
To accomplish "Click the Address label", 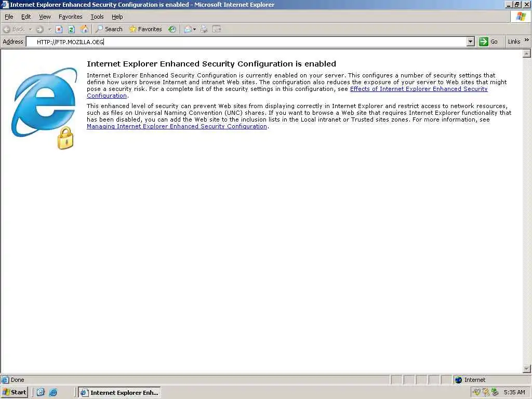I will coord(13,42).
